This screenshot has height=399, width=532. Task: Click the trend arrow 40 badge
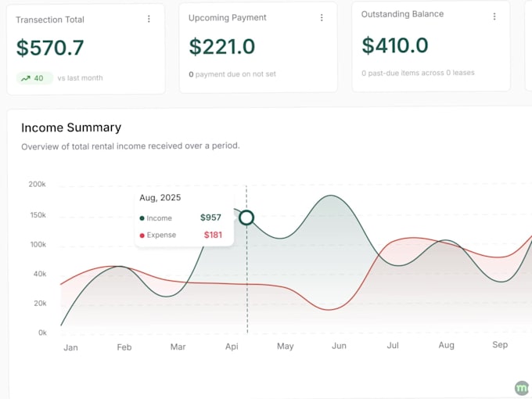(x=34, y=78)
